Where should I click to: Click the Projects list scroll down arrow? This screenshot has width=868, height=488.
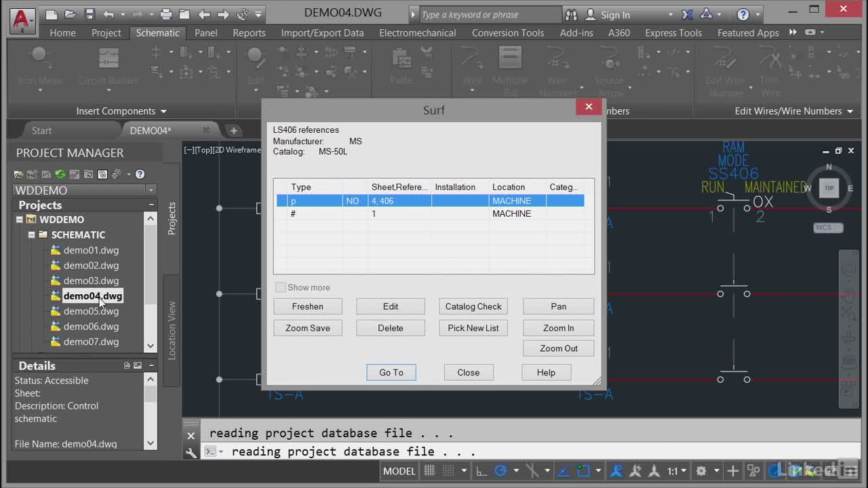pyautogui.click(x=151, y=346)
